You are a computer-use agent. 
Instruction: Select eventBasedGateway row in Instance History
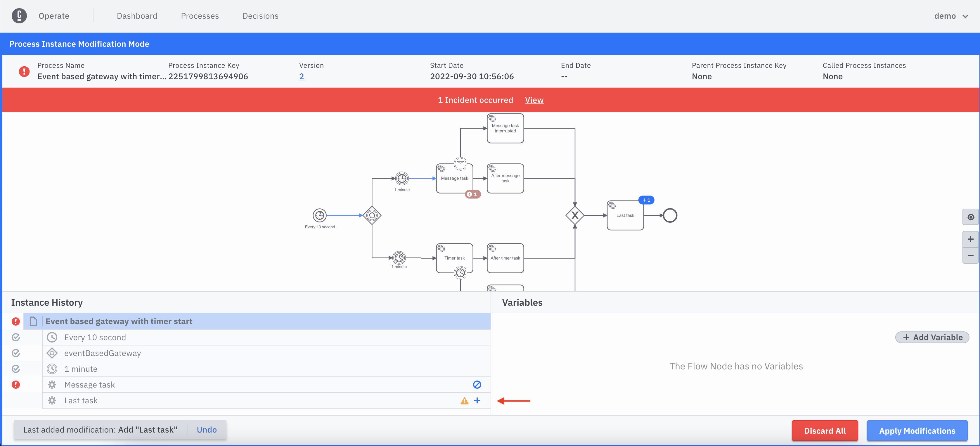(102, 353)
